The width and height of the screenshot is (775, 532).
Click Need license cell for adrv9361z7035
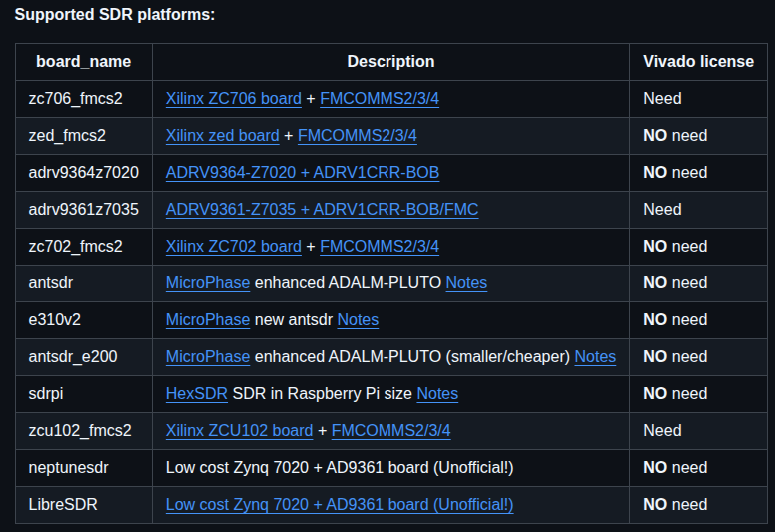tap(698, 210)
